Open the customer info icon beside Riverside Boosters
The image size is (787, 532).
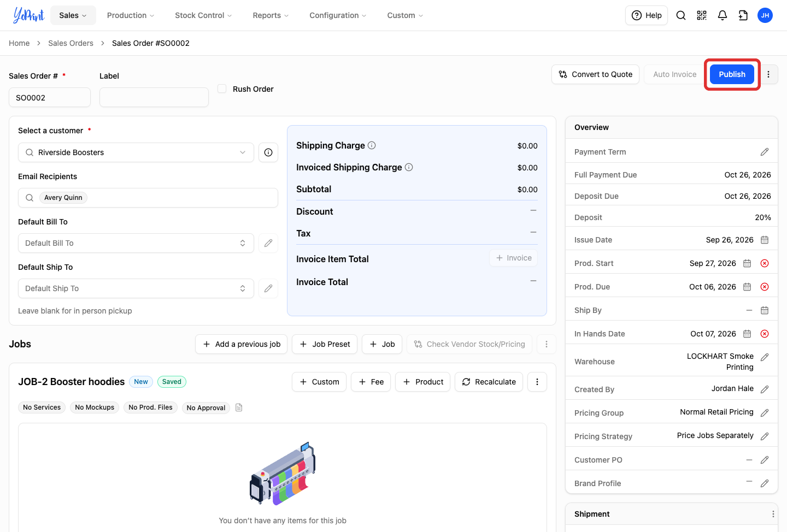coord(268,152)
